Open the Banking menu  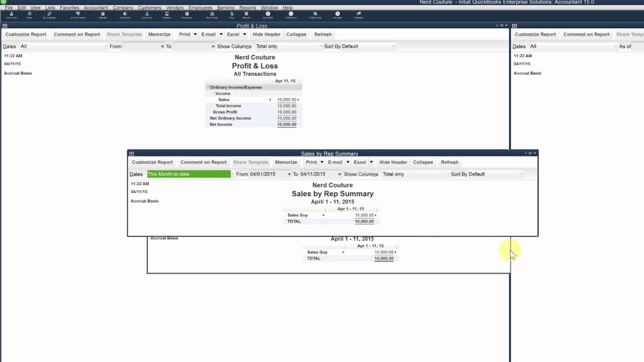tap(225, 8)
